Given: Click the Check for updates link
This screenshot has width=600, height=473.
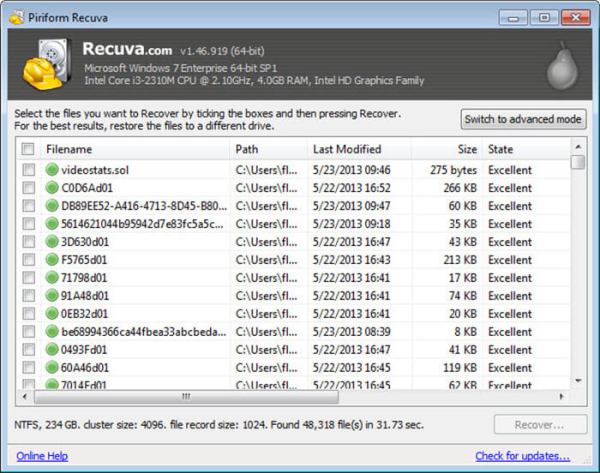Looking at the screenshot, I should [531, 456].
